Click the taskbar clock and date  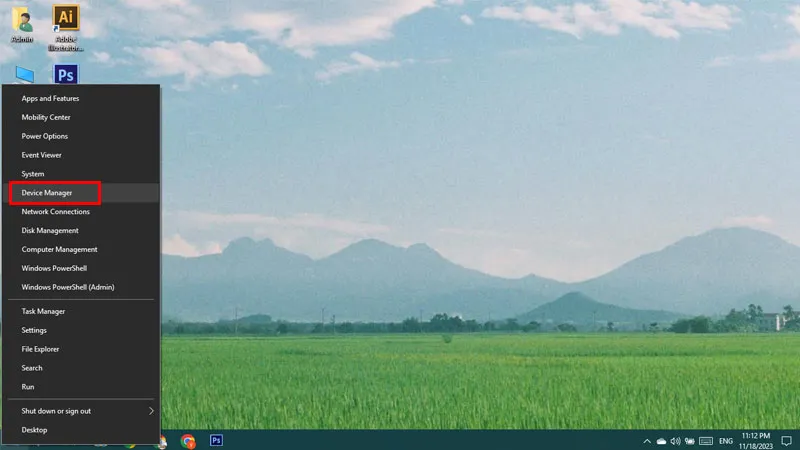[x=756, y=441]
